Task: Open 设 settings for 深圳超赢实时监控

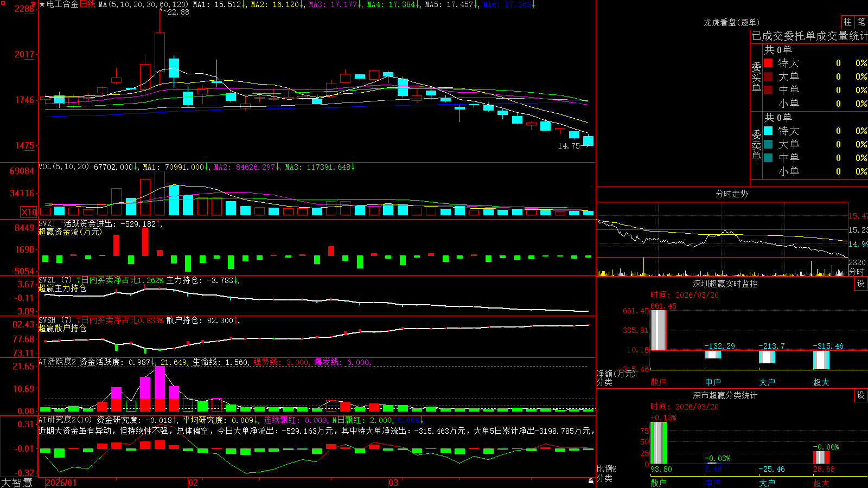Action: pyautogui.click(x=861, y=284)
